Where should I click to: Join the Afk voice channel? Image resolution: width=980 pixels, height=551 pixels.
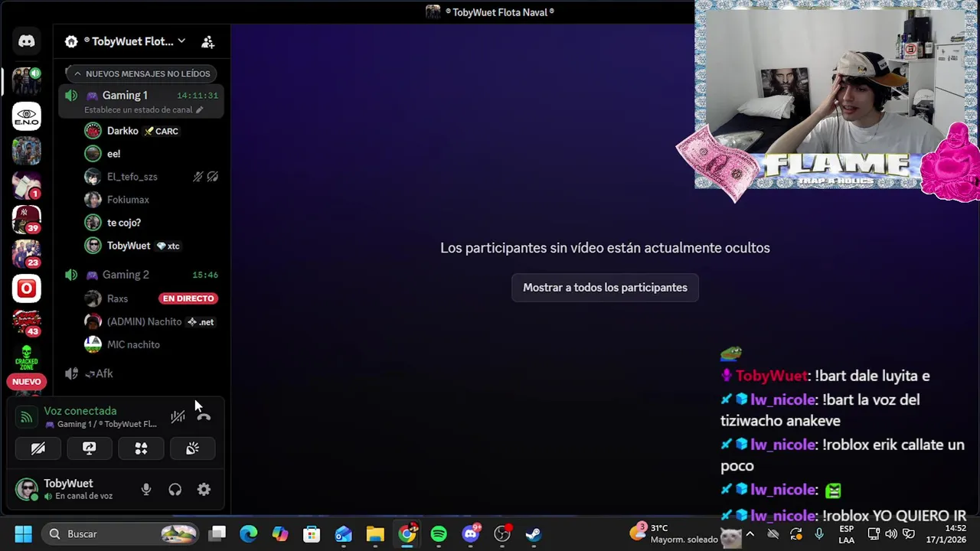pyautogui.click(x=141, y=373)
